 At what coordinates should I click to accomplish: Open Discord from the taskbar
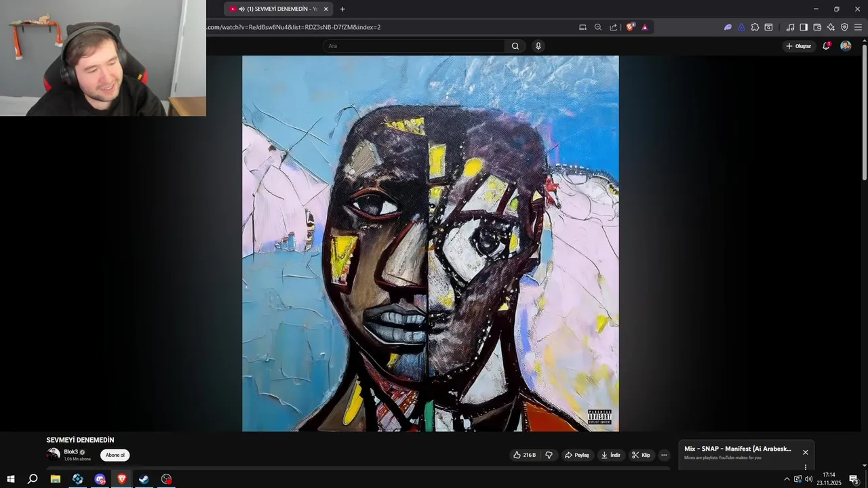click(x=100, y=479)
